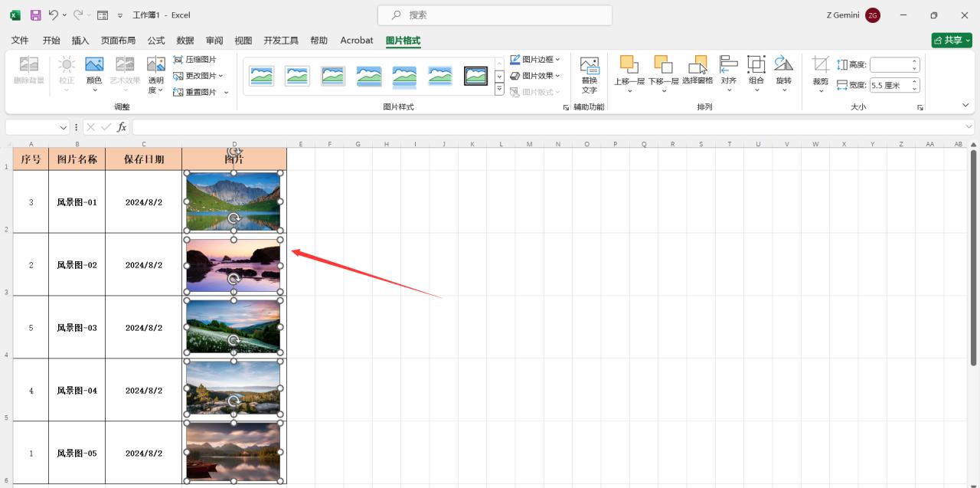Apply the first picture style thumbnail
Viewport: 980px width, 488px height.
click(262, 76)
